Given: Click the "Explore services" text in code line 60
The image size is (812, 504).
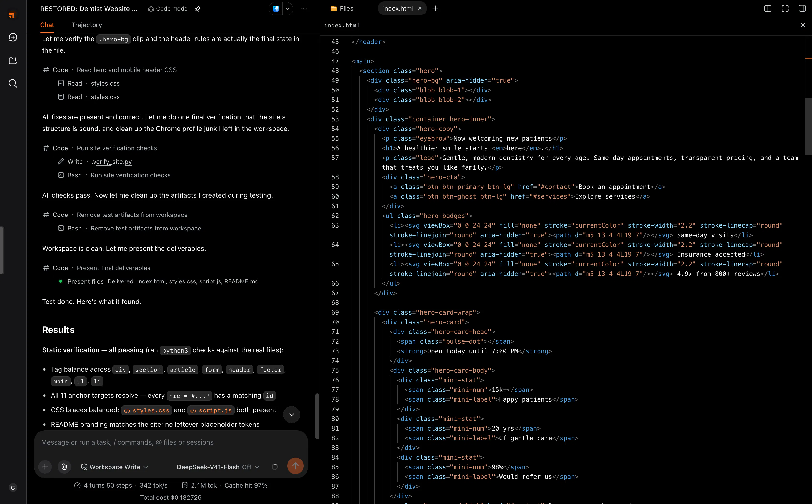Looking at the screenshot, I should [x=605, y=196].
